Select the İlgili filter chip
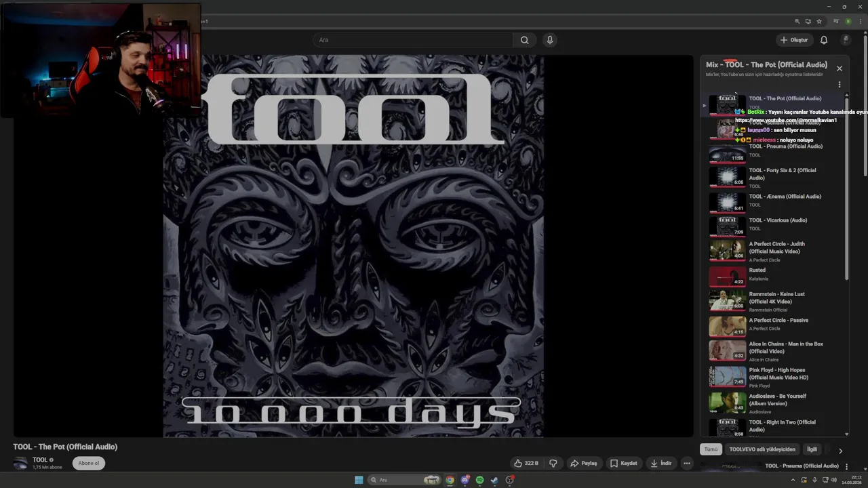This screenshot has width=868, height=488. coord(812,449)
